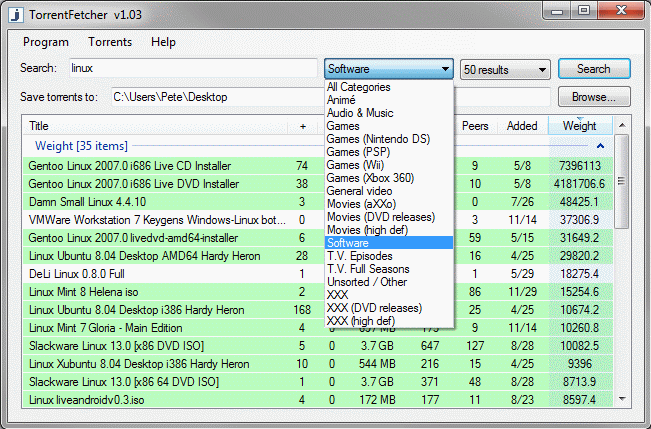The height and width of the screenshot is (429, 651).
Task: Pick All Categories in the dropdown list
Action: (x=358, y=87)
